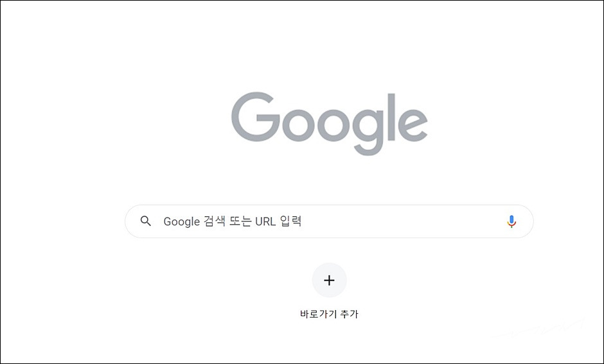Click the URL 입력 placeholder text
This screenshot has width=604, height=364.
pyautogui.click(x=278, y=221)
